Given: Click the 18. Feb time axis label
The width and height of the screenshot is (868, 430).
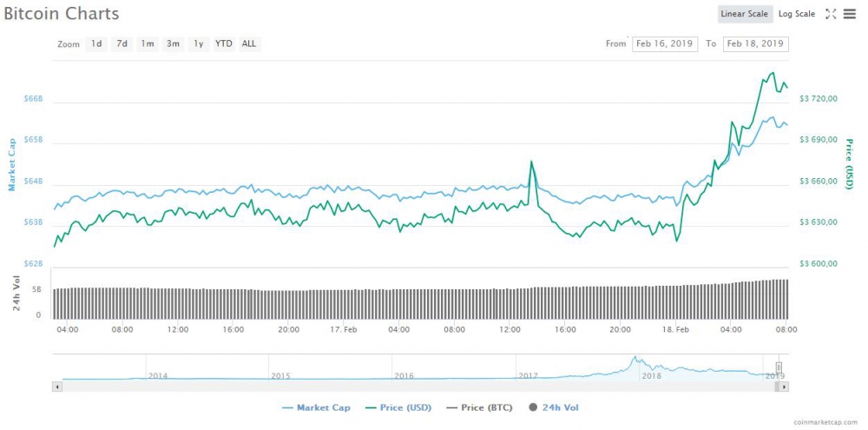Looking at the screenshot, I should pos(674,329).
